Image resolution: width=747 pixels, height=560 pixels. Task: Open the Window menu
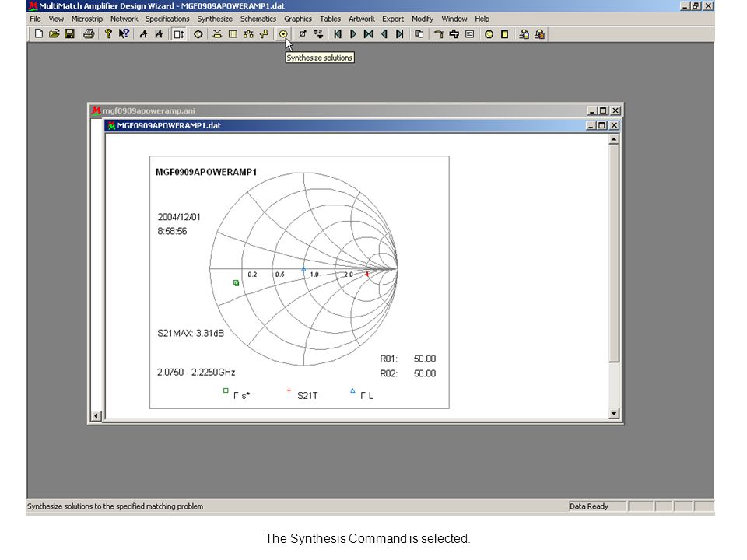(x=454, y=19)
